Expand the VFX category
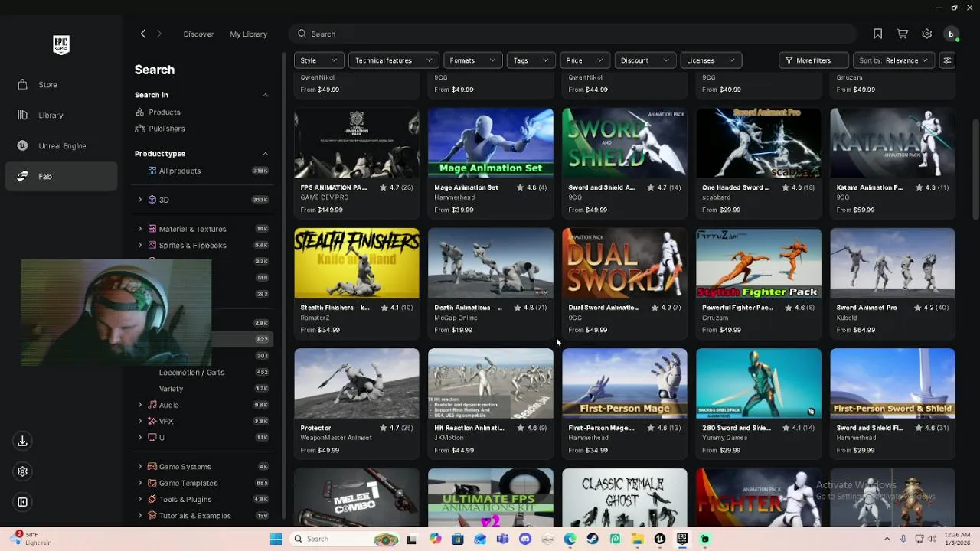 point(140,422)
